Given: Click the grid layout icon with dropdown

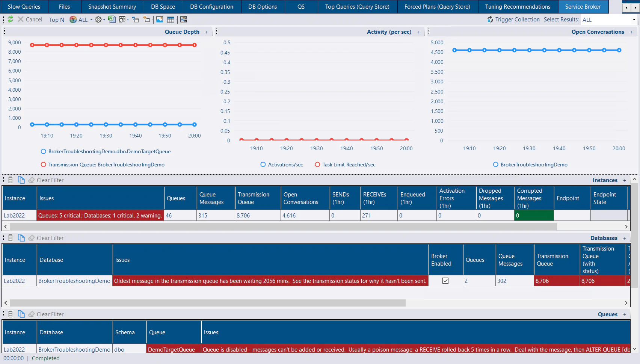Looking at the screenshot, I should (x=124, y=20).
